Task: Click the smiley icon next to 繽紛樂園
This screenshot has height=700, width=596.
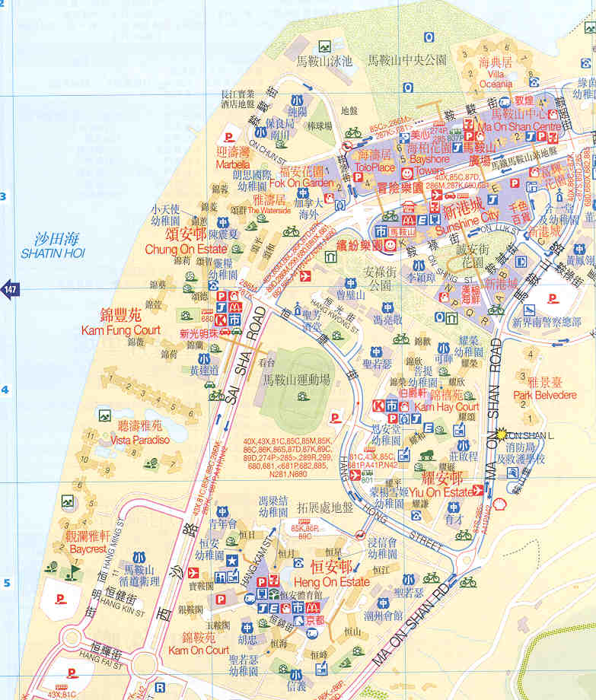Action: coord(390,245)
